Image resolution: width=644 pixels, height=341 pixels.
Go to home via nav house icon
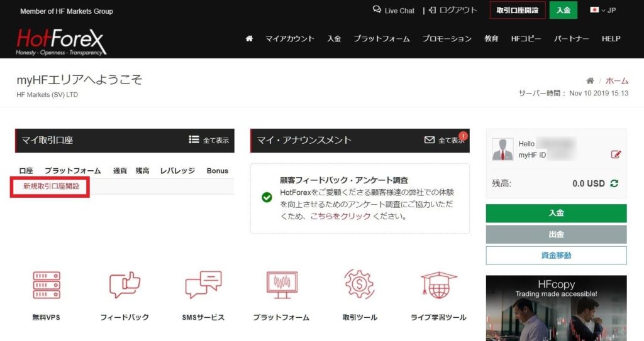249,38
